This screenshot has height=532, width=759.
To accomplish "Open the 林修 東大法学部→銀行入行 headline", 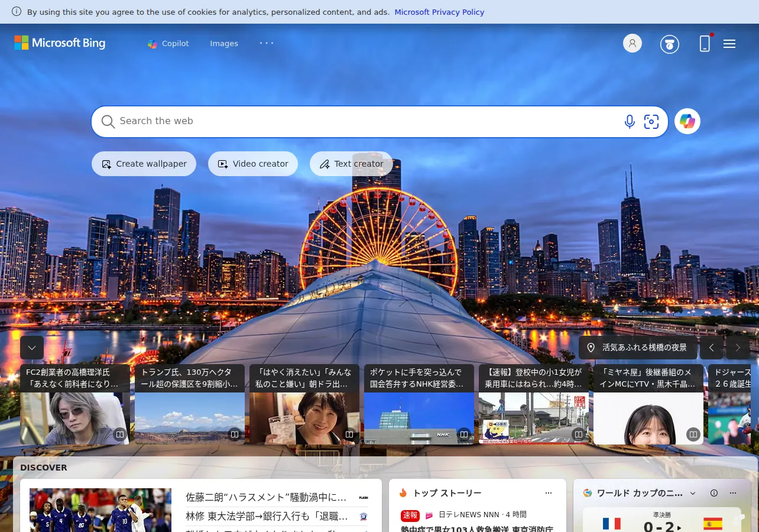I will point(267,516).
